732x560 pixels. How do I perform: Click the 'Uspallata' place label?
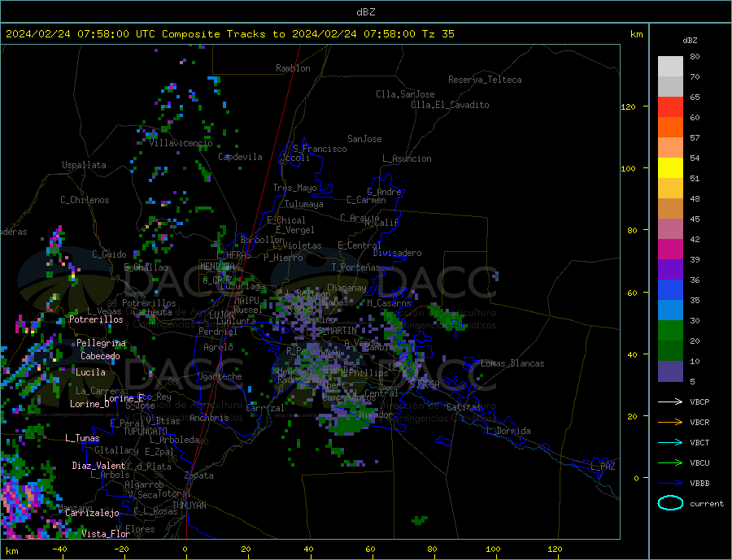pyautogui.click(x=84, y=165)
